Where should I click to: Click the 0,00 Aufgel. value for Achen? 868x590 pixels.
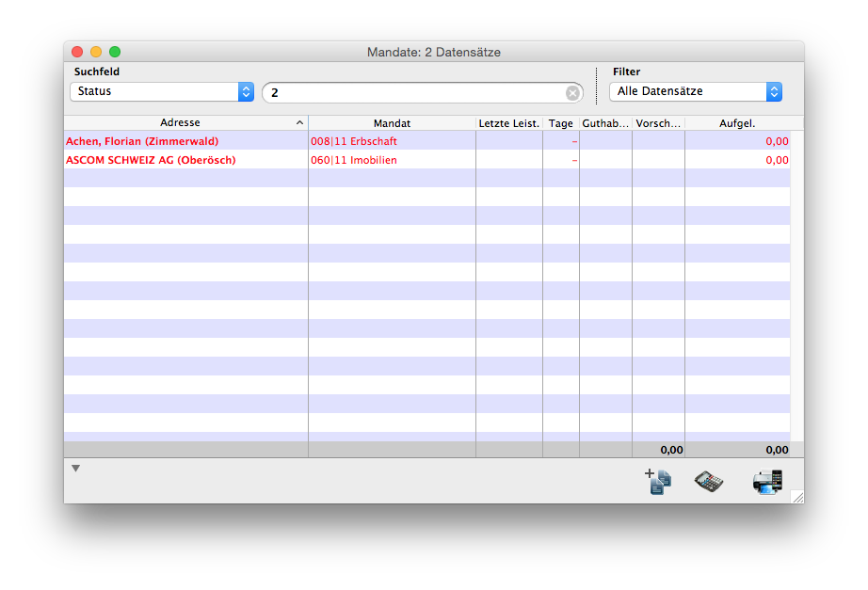pos(777,141)
